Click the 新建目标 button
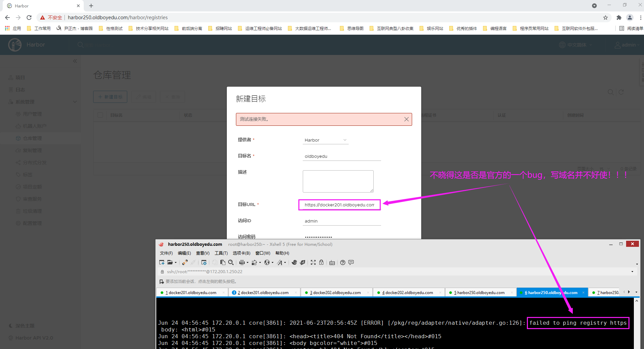The height and width of the screenshot is (349, 644). pos(110,97)
